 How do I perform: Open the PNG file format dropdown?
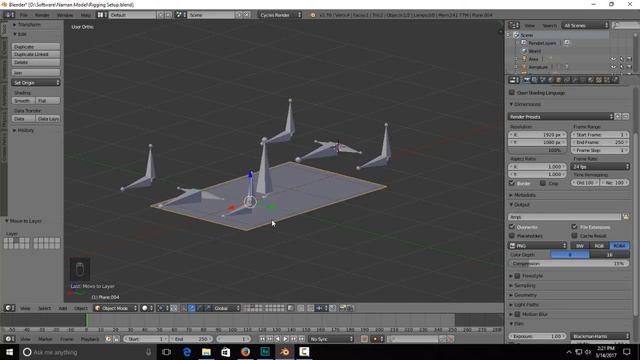[x=538, y=246]
